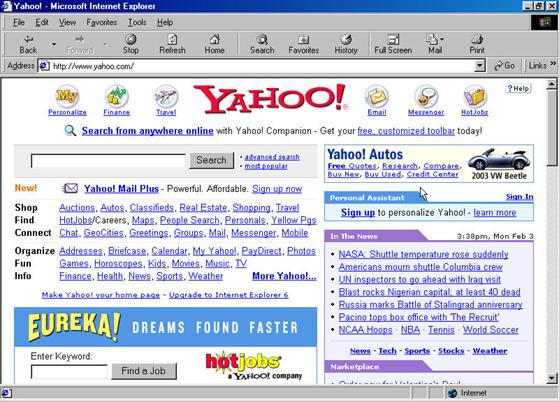Click the scrollbar down arrow

552,378
